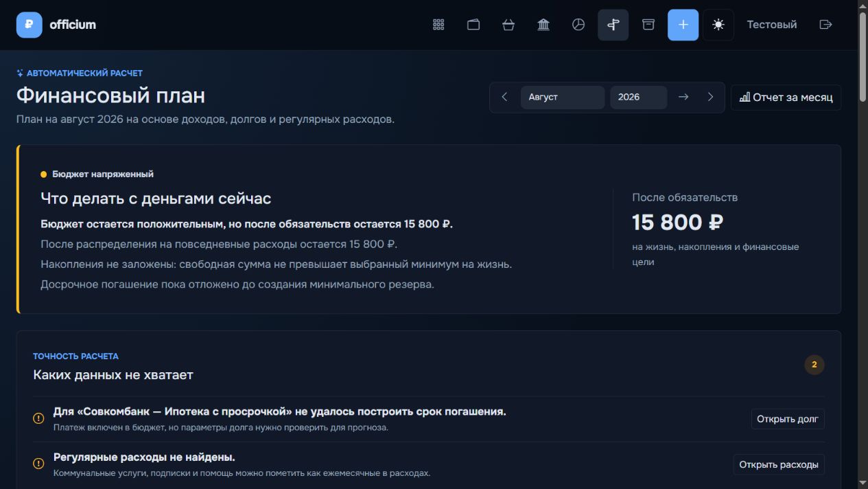
Task: Click the Открыть расходы button
Action: click(x=779, y=464)
